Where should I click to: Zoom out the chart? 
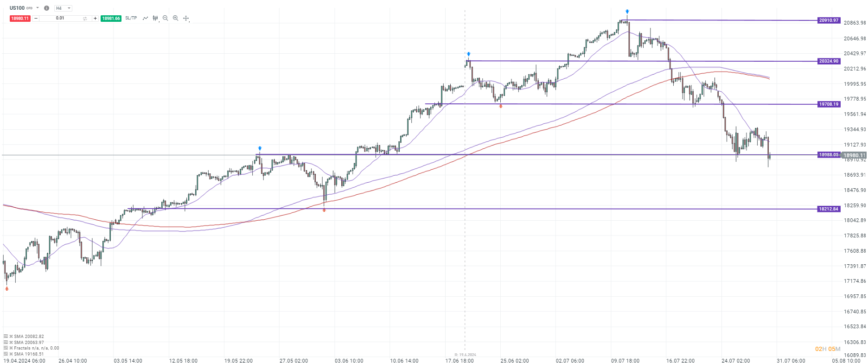(165, 18)
